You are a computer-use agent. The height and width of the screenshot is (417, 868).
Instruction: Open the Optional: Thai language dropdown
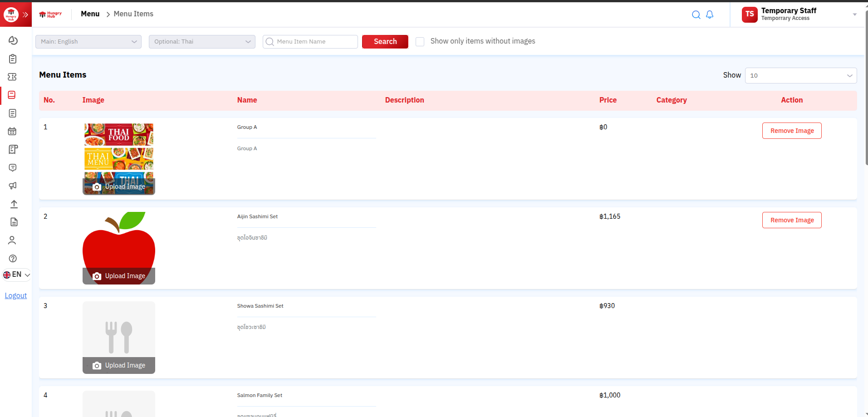(202, 42)
